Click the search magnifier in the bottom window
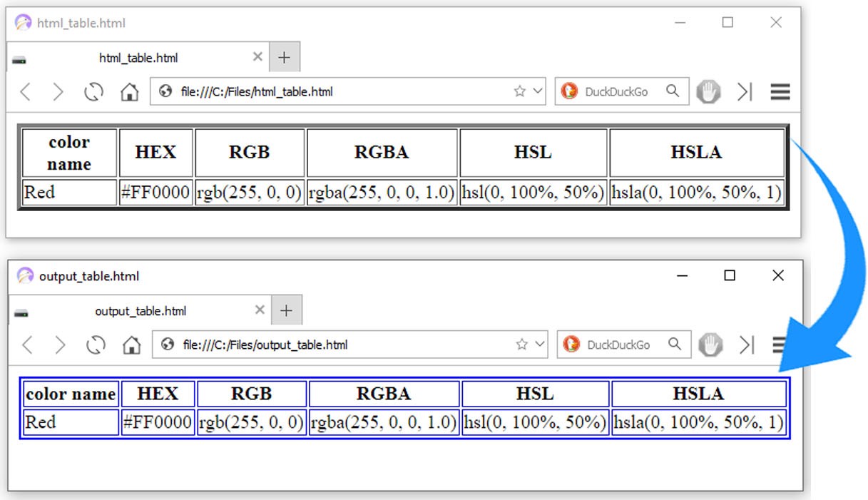 click(x=673, y=345)
